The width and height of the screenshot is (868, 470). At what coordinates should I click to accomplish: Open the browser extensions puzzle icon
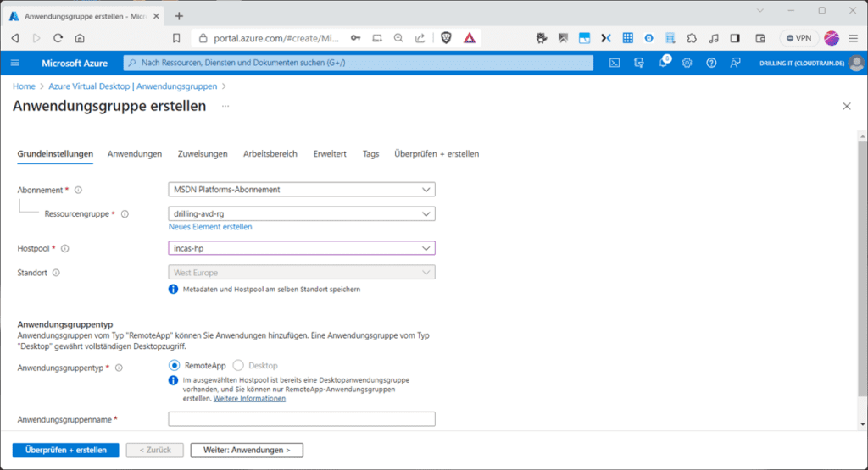692,38
